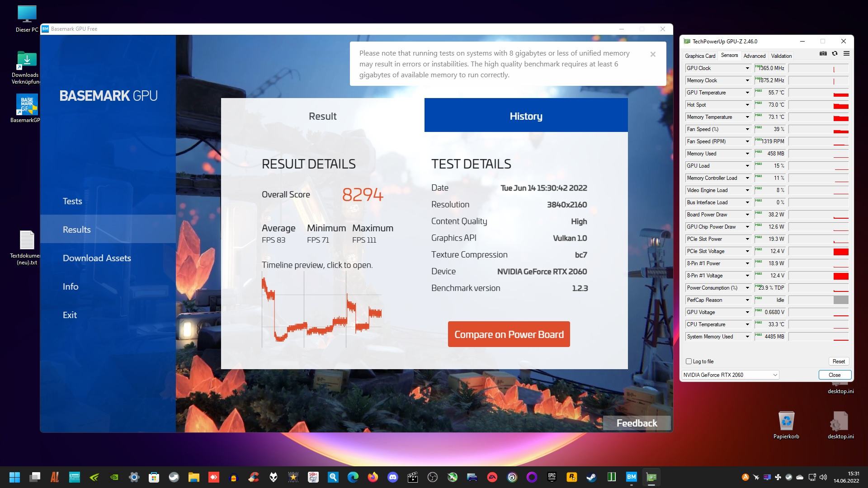Open OBS Studio from the taskbar

[x=433, y=477]
